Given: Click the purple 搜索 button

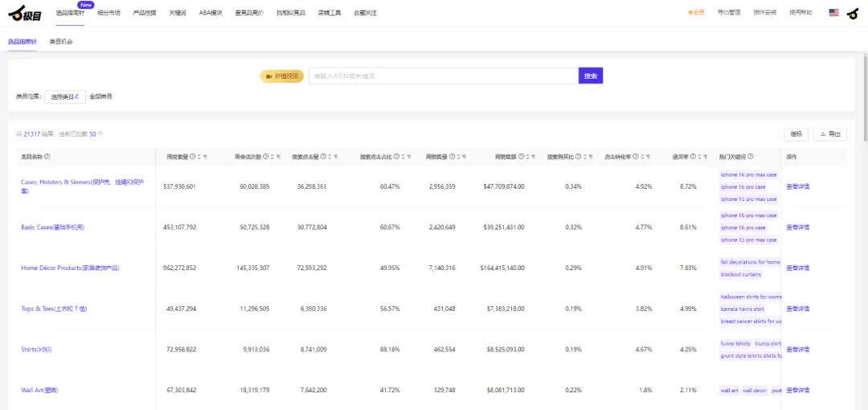Looking at the screenshot, I should [591, 76].
